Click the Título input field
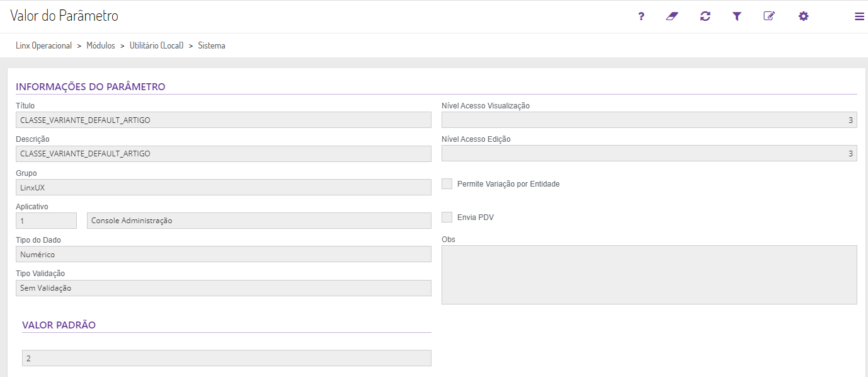This screenshot has height=377, width=868. pos(224,120)
